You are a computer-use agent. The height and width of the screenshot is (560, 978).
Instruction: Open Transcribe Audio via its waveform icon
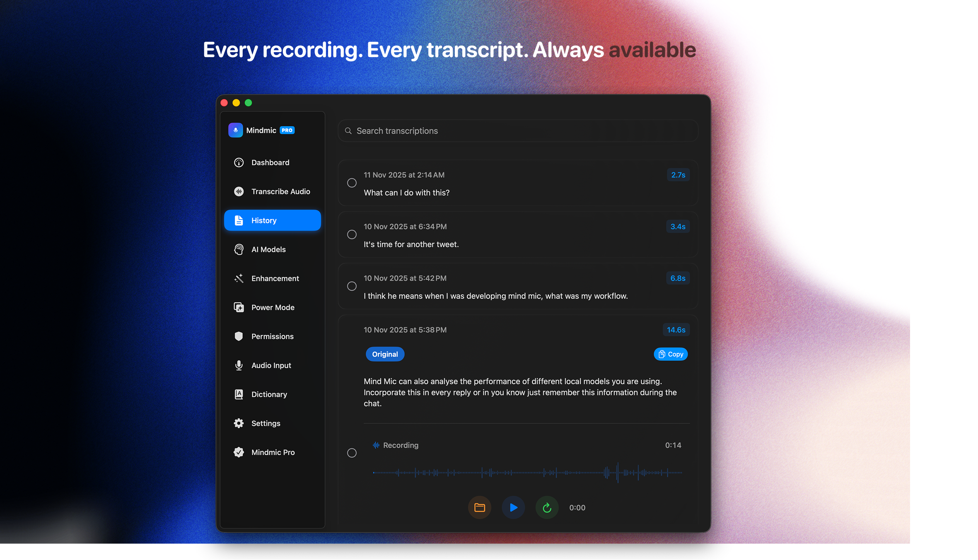click(239, 191)
